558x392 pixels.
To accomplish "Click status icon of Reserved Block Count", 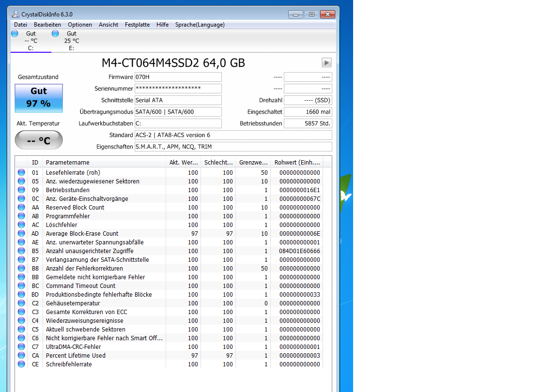I will [21, 208].
